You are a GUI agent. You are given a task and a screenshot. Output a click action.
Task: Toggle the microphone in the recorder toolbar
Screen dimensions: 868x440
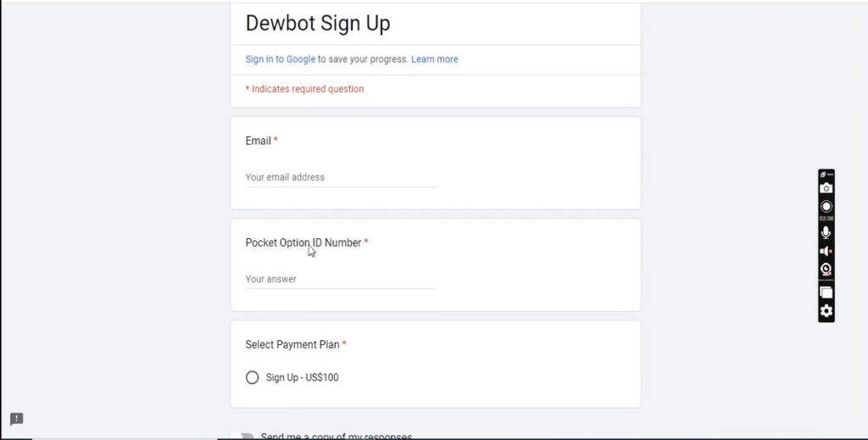coord(826,232)
